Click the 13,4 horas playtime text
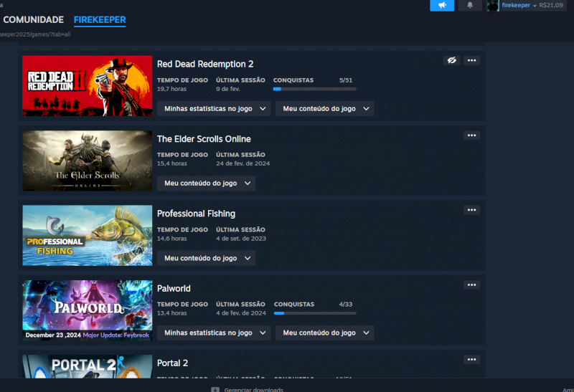Screen dimensions: 574x392 coord(171,313)
